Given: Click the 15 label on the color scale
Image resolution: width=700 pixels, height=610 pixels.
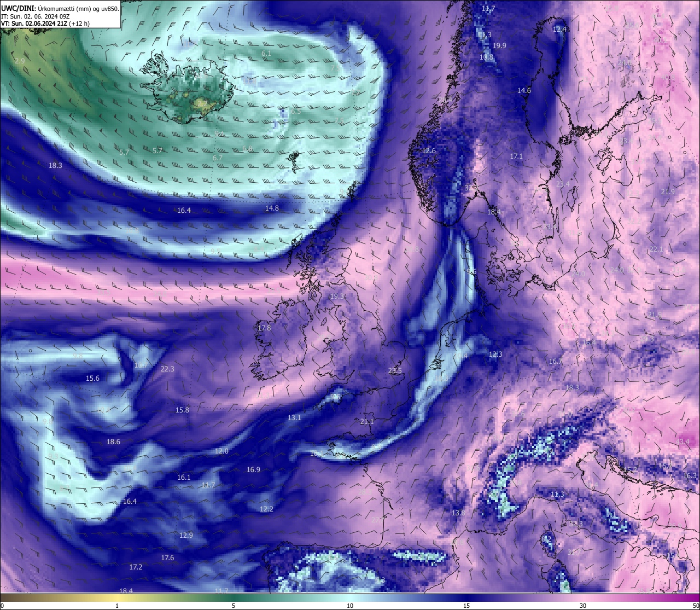Looking at the screenshot, I should [x=466, y=606].
